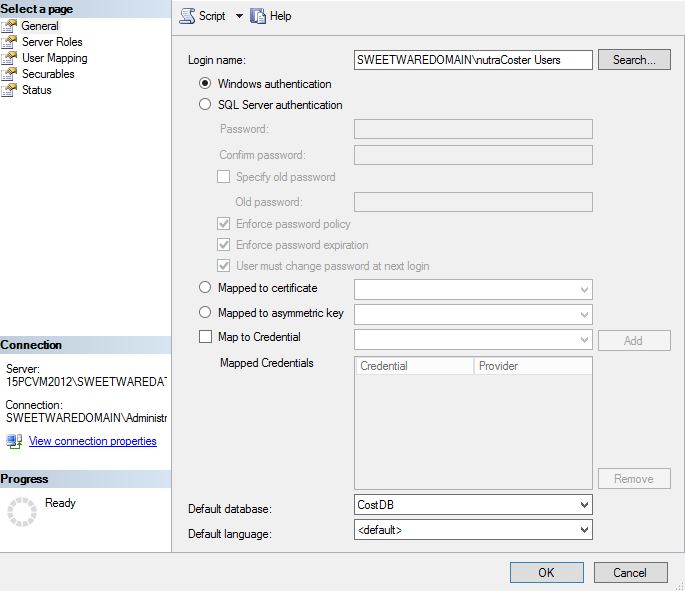Open View connection properties link

(x=93, y=441)
